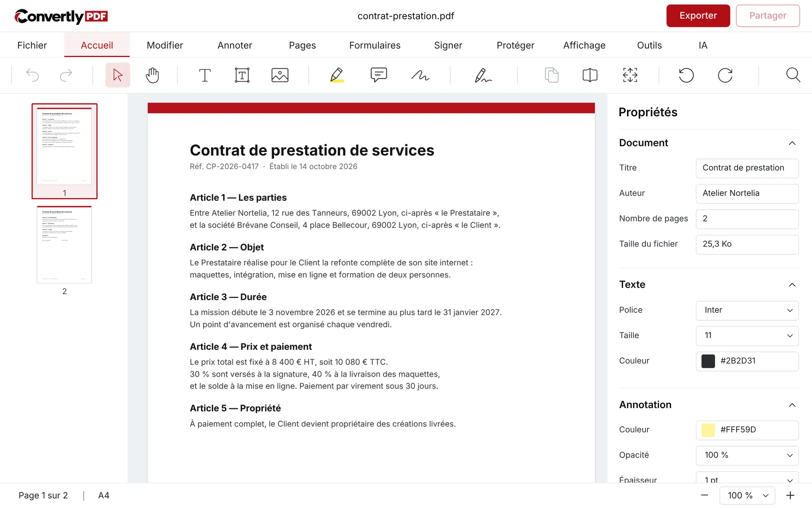
Task: Add a comment note icon
Action: coord(378,75)
